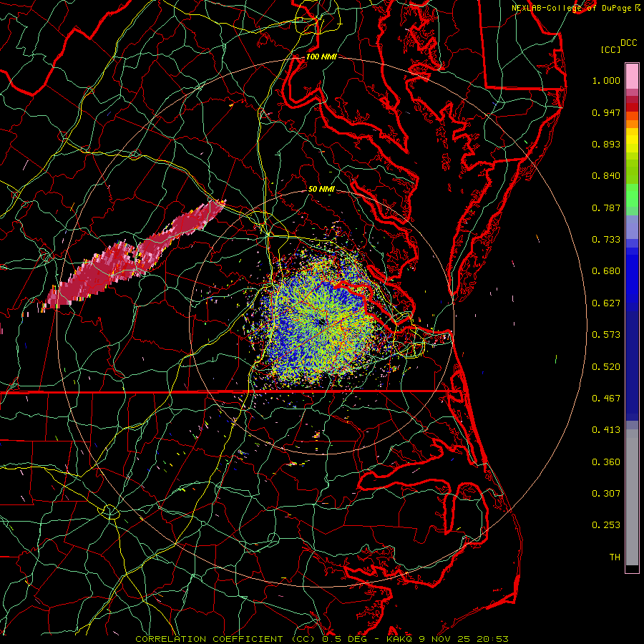Click the 0.627 legend label
644x644 pixels.
(606, 303)
